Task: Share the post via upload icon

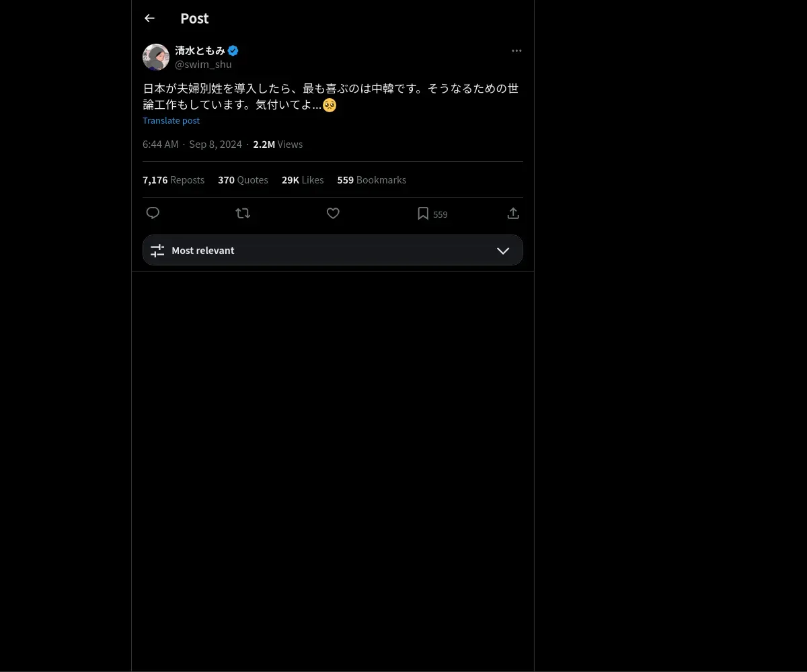Action: click(x=513, y=213)
